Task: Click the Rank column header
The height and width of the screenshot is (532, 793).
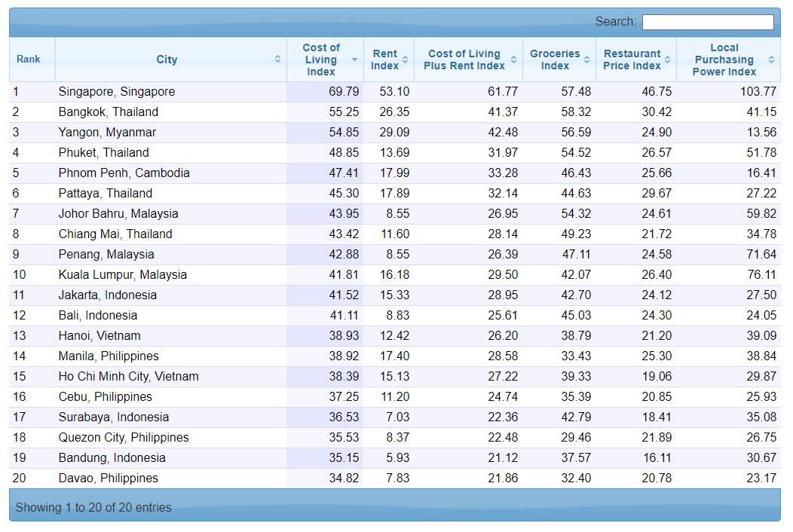Action: tap(32, 60)
